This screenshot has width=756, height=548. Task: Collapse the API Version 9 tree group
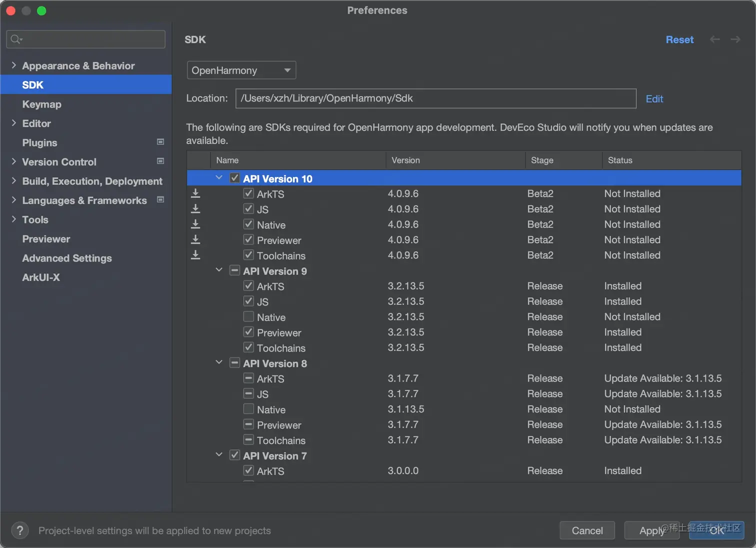[219, 270]
